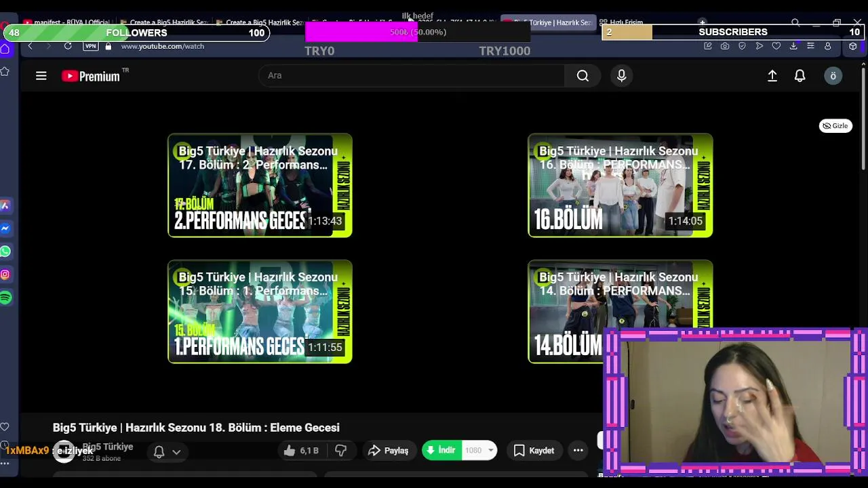Click the www.youtube.com/watch address bar
868x488 pixels.
(163, 46)
